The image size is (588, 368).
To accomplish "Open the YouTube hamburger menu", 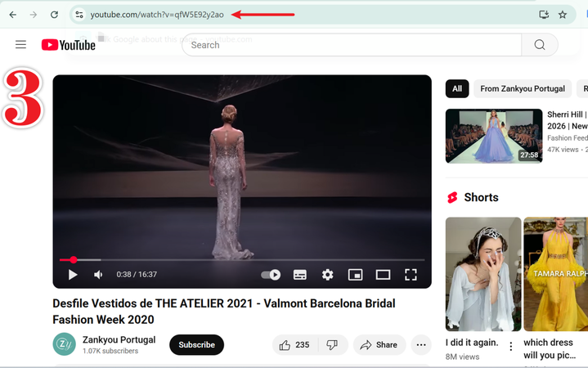I will click(20, 45).
